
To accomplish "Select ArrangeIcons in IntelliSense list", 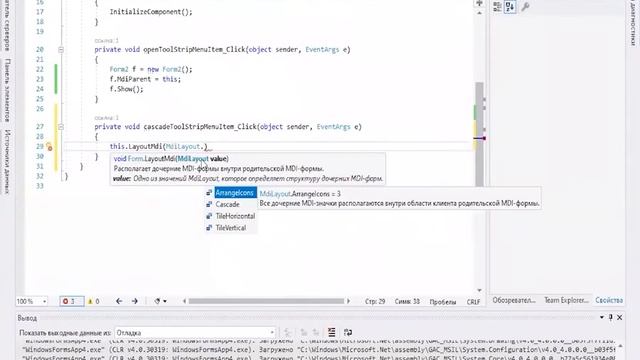I will pos(235,193).
